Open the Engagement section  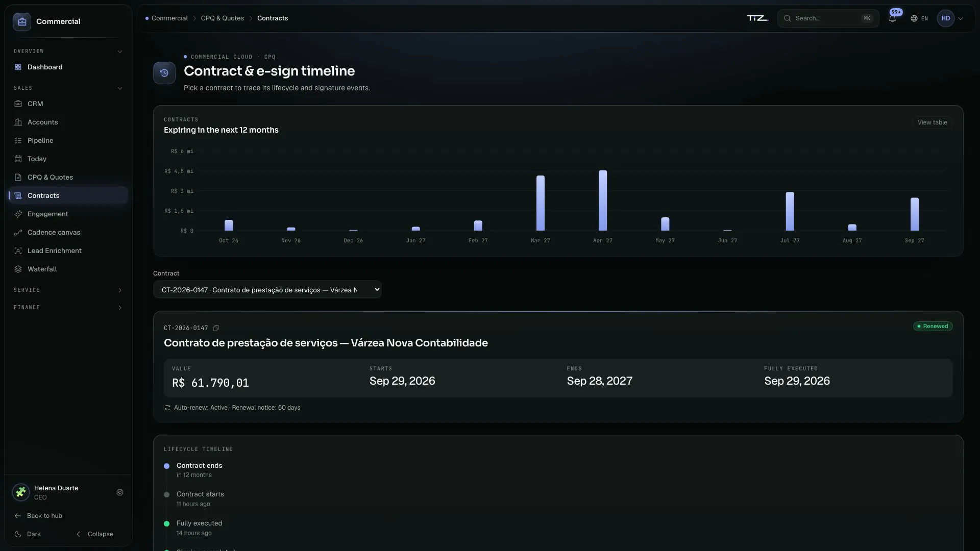[x=68, y=214]
